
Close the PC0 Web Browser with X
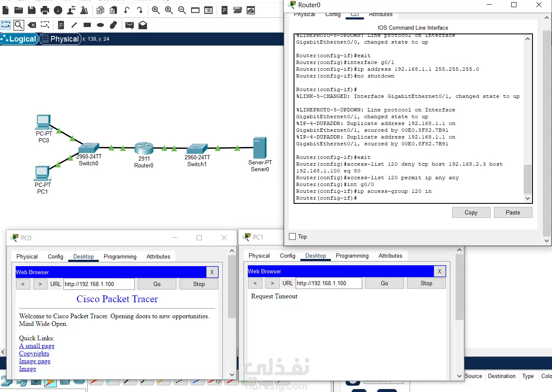point(212,272)
